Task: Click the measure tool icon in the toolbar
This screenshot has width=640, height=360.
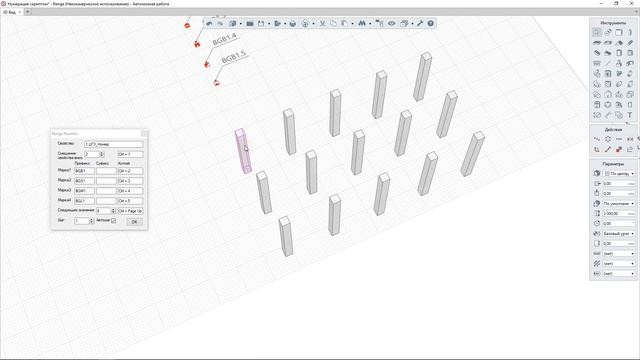Action: (362, 24)
